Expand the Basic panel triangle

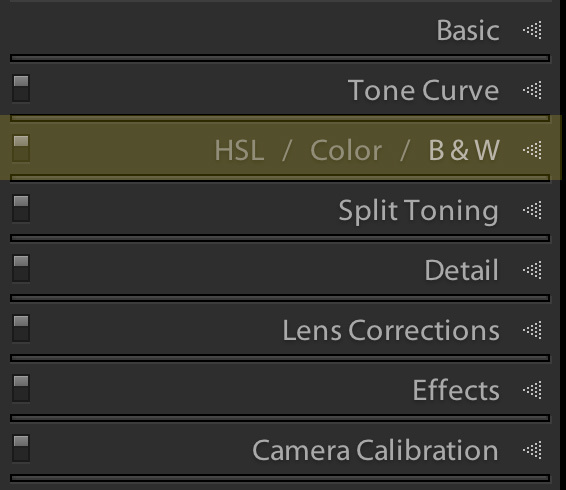[532, 30]
